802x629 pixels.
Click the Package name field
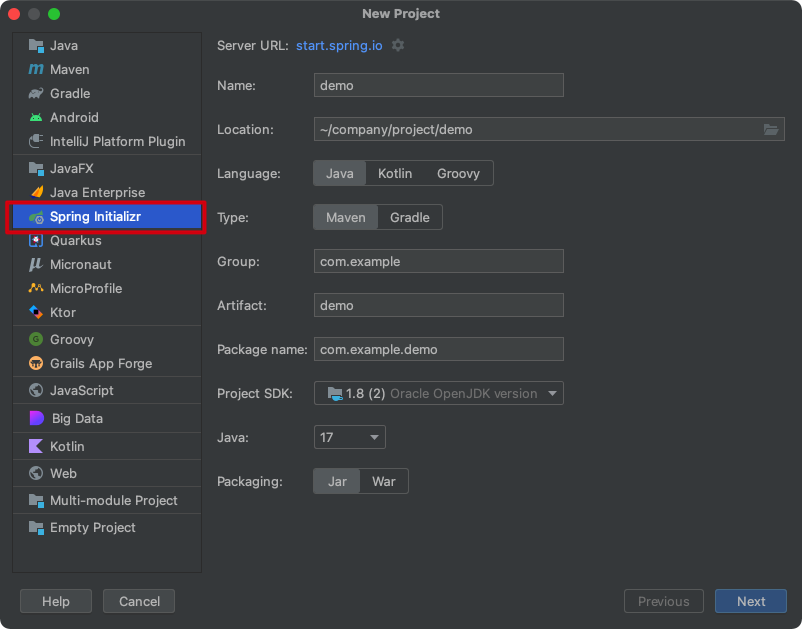439,349
